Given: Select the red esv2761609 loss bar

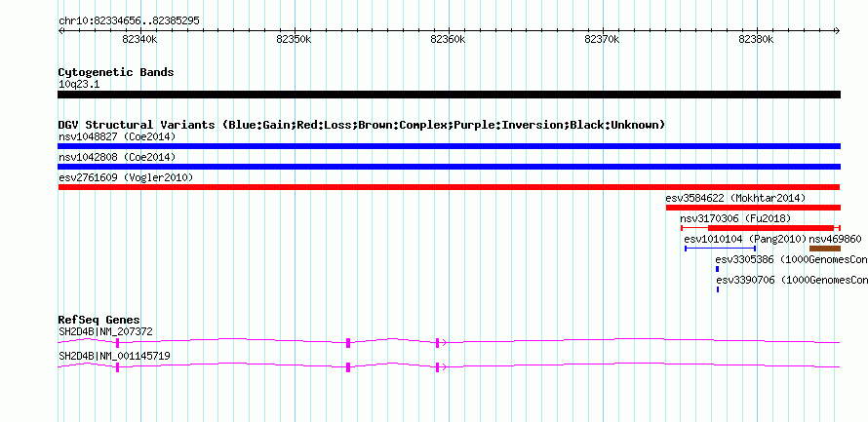Looking at the screenshot, I should point(449,187).
